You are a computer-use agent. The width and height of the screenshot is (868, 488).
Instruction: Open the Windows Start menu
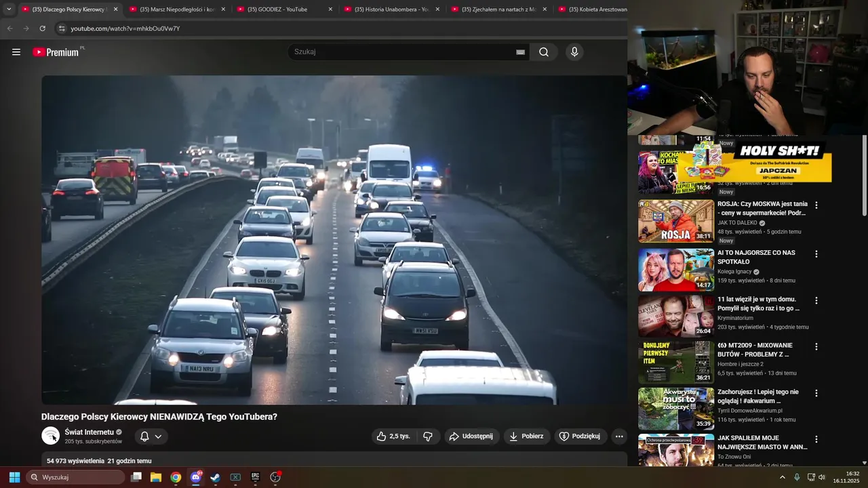coord(14,477)
